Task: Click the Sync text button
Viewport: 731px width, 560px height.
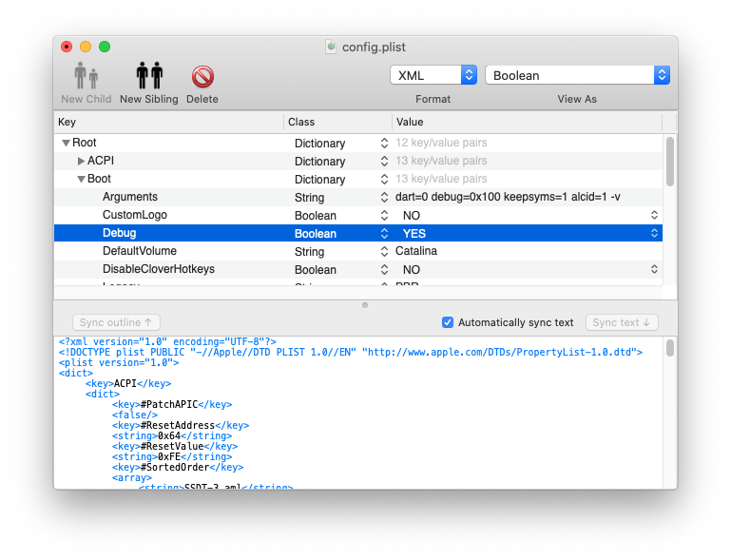Action: point(622,322)
